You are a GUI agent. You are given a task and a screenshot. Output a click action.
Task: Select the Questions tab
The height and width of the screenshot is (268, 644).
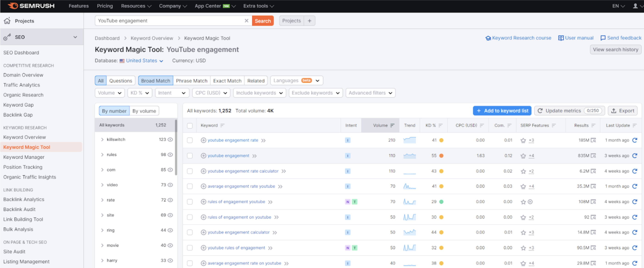pos(120,81)
